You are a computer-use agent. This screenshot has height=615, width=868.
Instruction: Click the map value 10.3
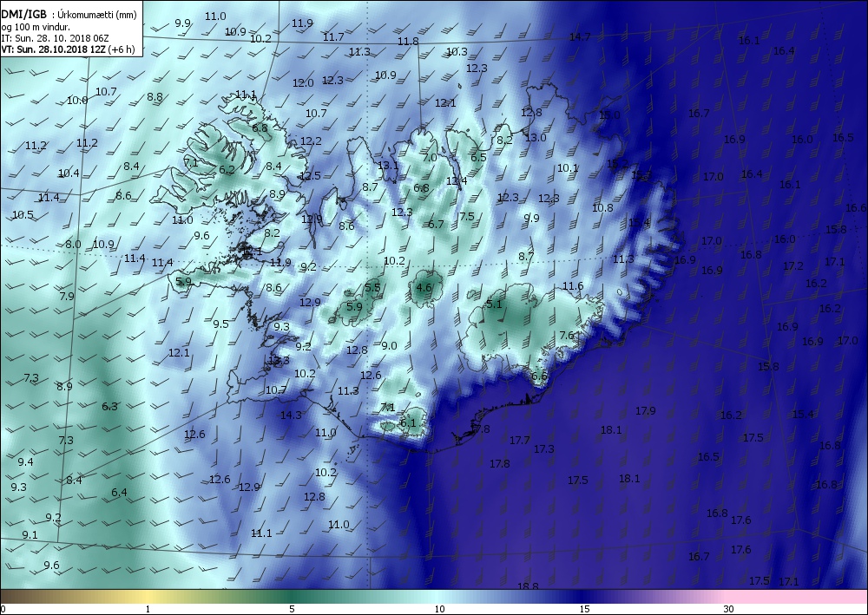click(457, 52)
